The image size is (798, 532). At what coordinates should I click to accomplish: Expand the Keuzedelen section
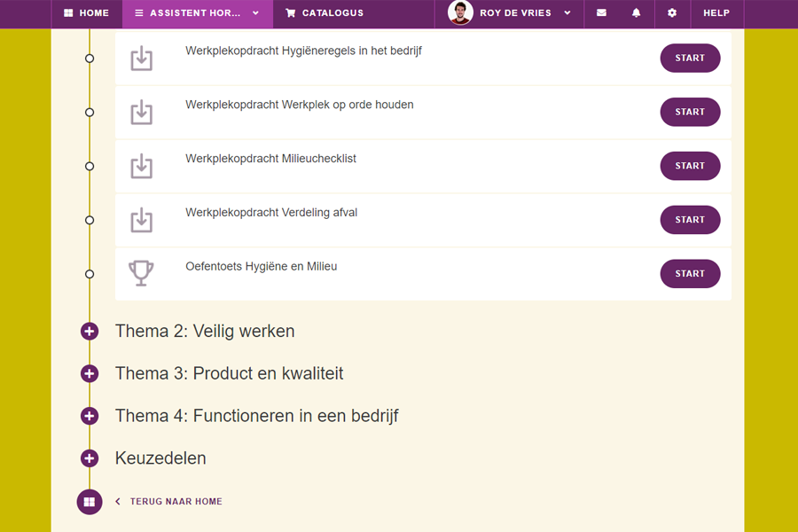coord(89,458)
